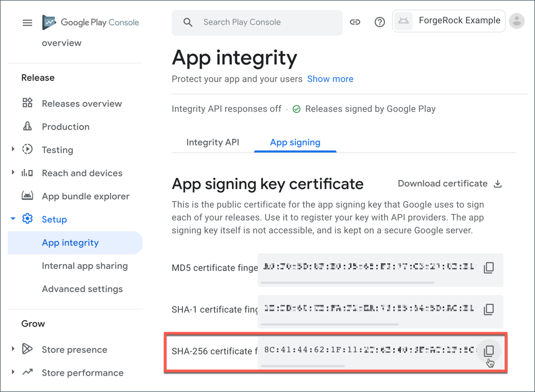Expand the Testing section in the sidebar

click(x=12, y=149)
